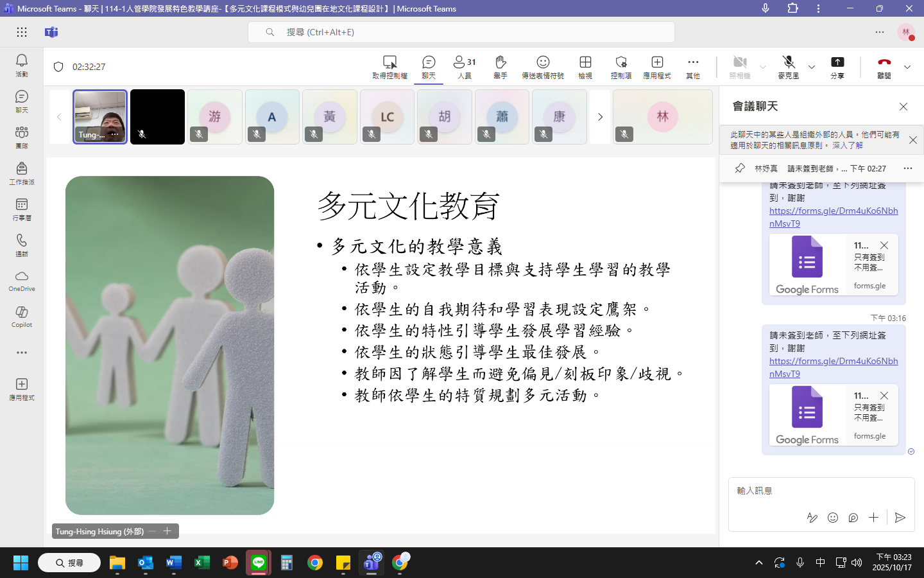Viewport: 924px width, 578px height.
Task: Click the leave (離開) meeting button
Action: point(884,63)
